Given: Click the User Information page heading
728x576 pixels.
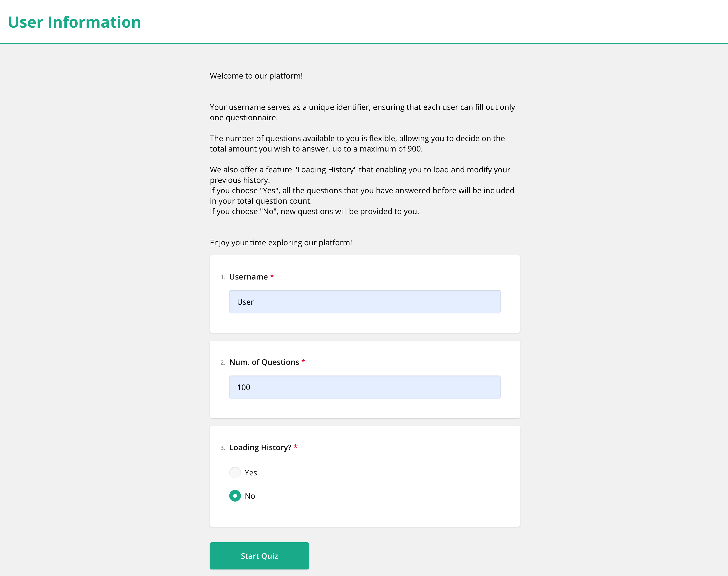Looking at the screenshot, I should point(74,22).
